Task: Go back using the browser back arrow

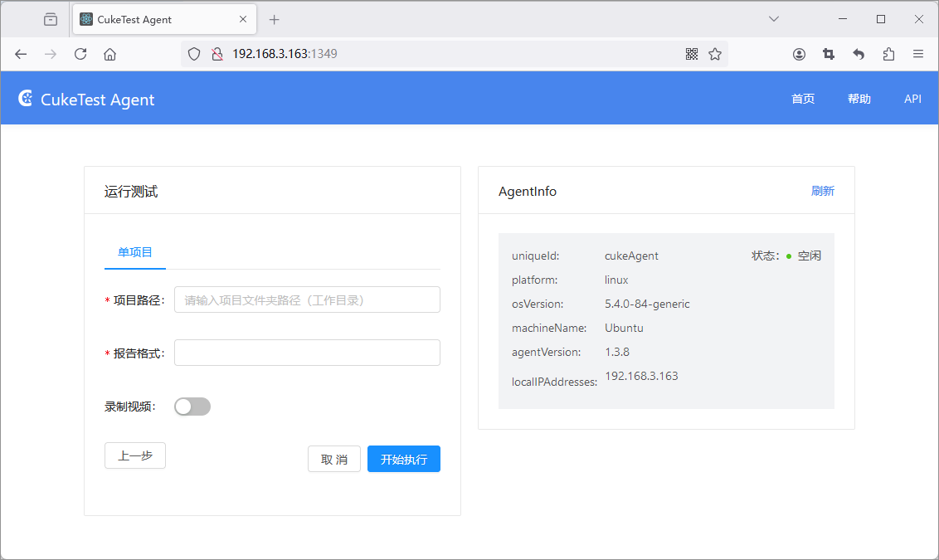Action: tap(21, 55)
